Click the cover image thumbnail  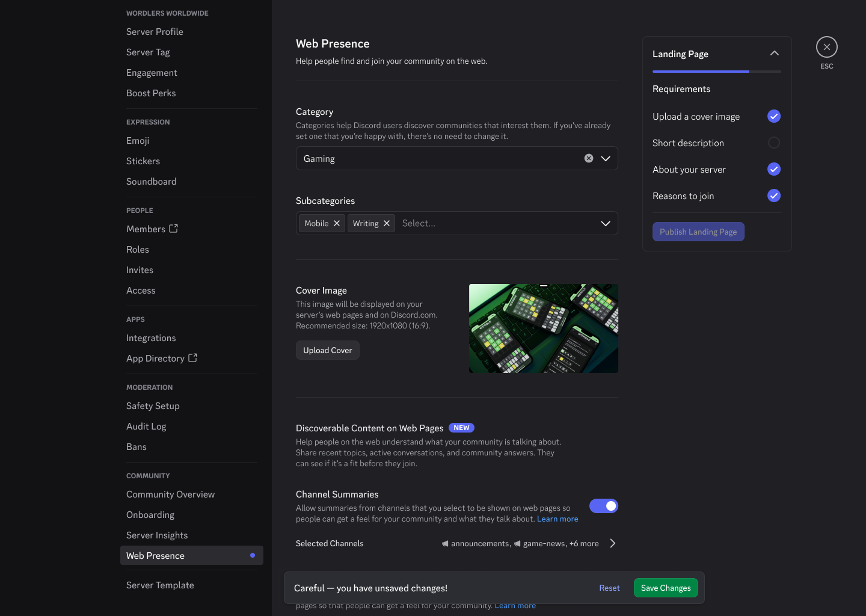coord(544,328)
